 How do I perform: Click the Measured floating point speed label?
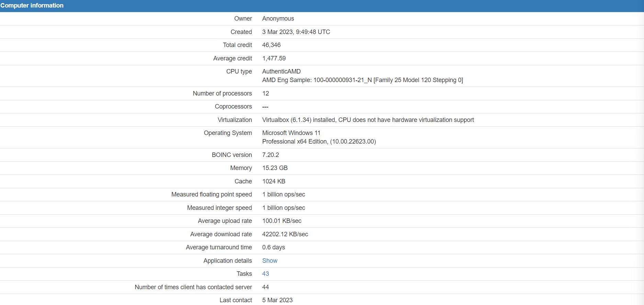coord(212,194)
